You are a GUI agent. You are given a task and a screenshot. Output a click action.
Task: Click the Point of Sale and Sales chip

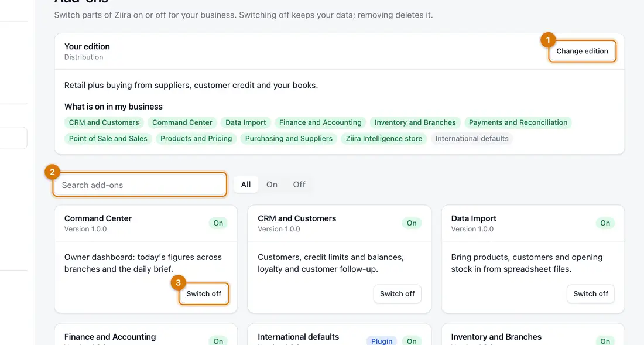pyautogui.click(x=108, y=138)
